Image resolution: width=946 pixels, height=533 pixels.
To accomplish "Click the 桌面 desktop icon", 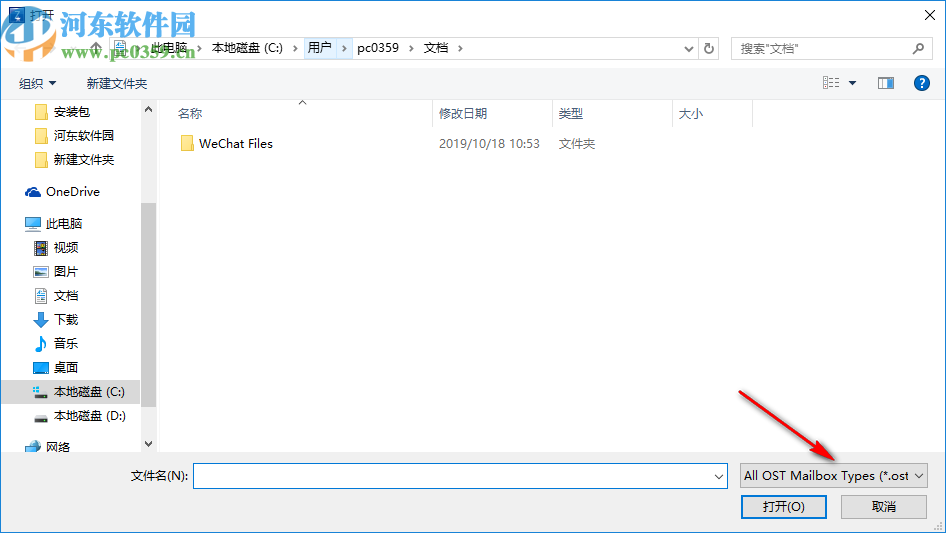I will 40,368.
